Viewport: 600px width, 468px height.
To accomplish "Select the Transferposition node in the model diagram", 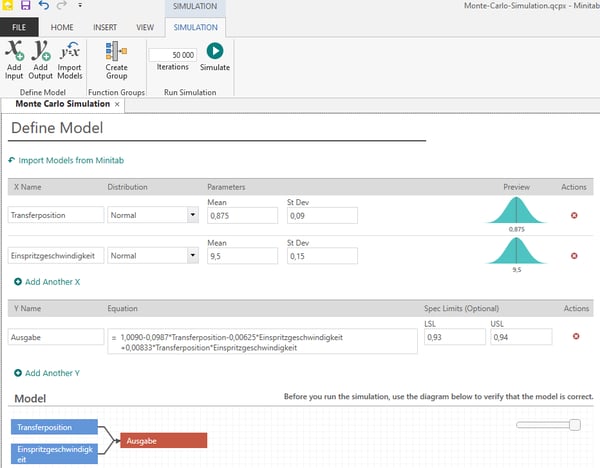I will 54,427.
